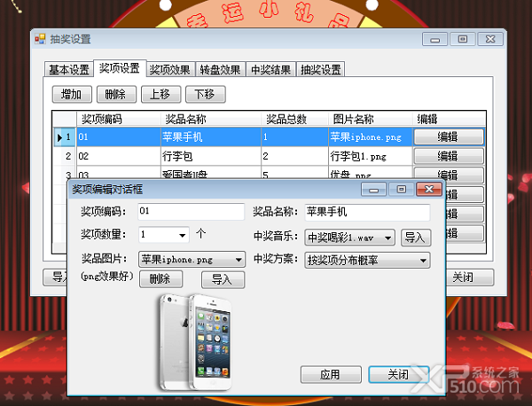The height and width of the screenshot is (406, 532).
Task: Click 删除 under the 奖品图片 dropdown
Action: (x=160, y=279)
